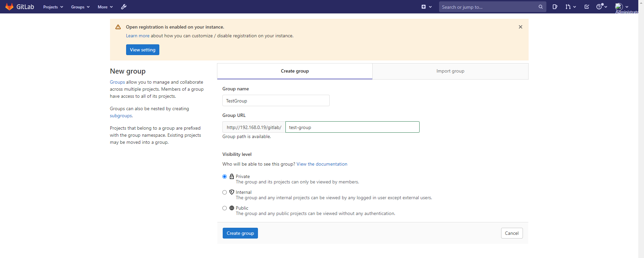644x258 pixels.
Task: Click the 'Group path is available.' message
Action: (x=247, y=136)
